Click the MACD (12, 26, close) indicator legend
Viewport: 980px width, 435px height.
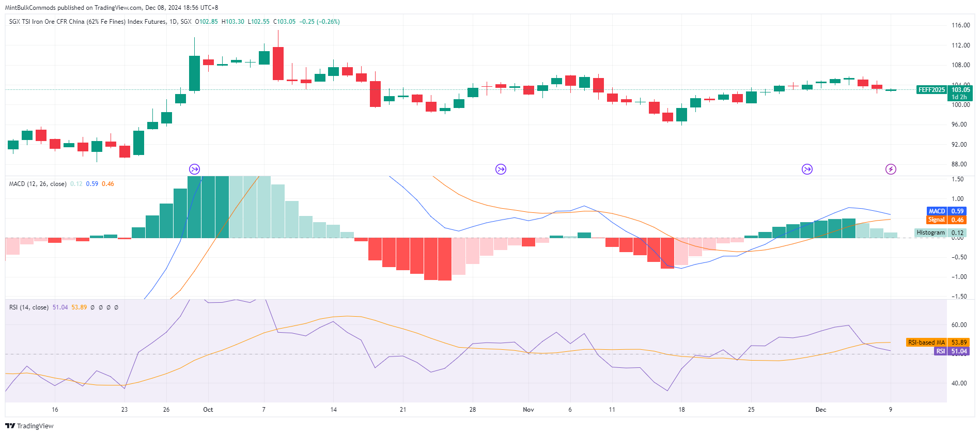coord(38,184)
